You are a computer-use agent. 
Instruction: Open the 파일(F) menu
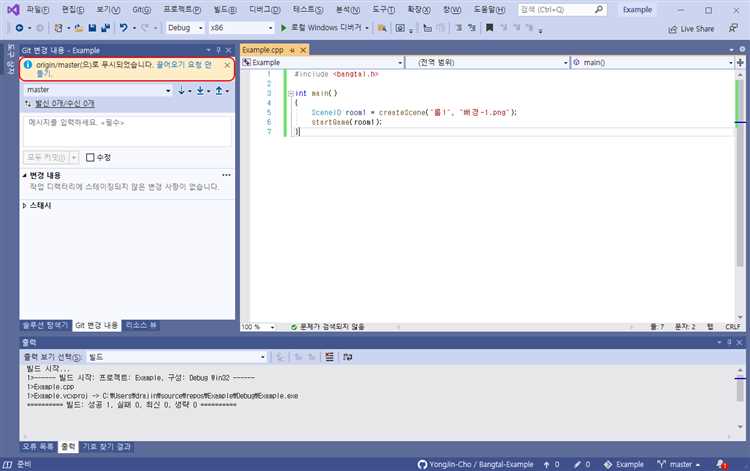[x=37, y=10]
